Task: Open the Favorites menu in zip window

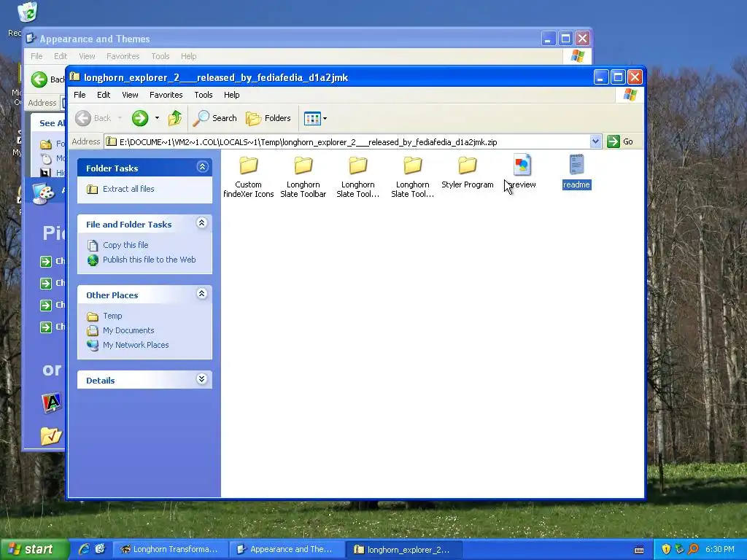Action: [x=166, y=95]
